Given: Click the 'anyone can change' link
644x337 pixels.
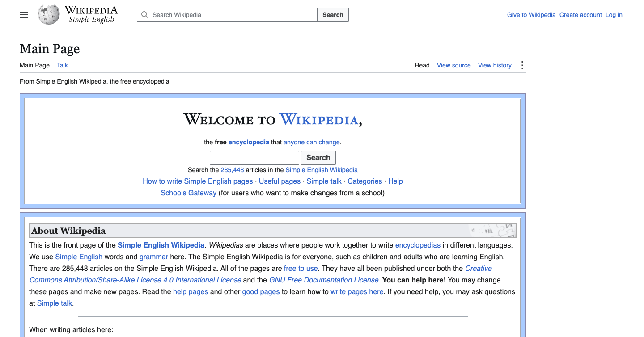Looking at the screenshot, I should pos(312,142).
